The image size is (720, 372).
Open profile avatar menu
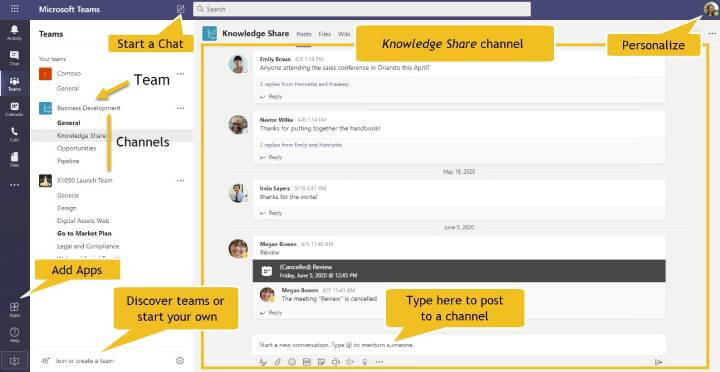[710, 9]
